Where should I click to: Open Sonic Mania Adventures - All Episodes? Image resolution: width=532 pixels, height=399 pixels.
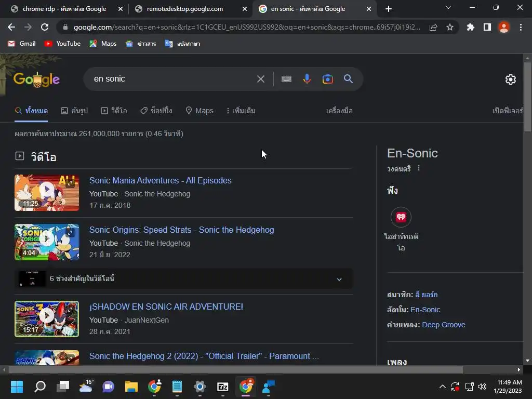click(161, 180)
